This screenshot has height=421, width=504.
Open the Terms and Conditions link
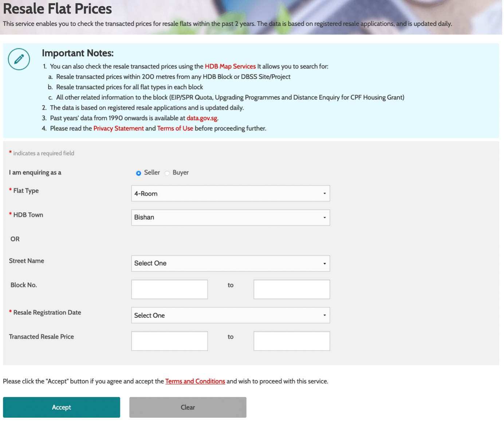195,381
